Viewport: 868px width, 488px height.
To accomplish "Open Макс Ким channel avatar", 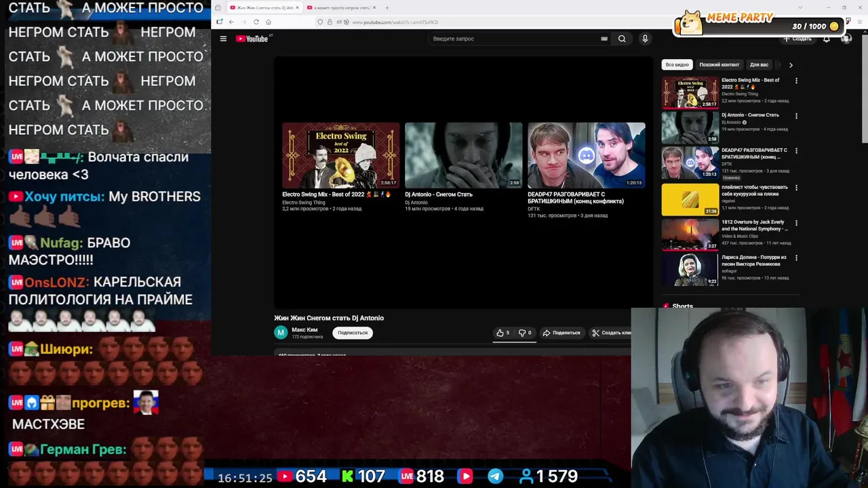I will click(281, 332).
